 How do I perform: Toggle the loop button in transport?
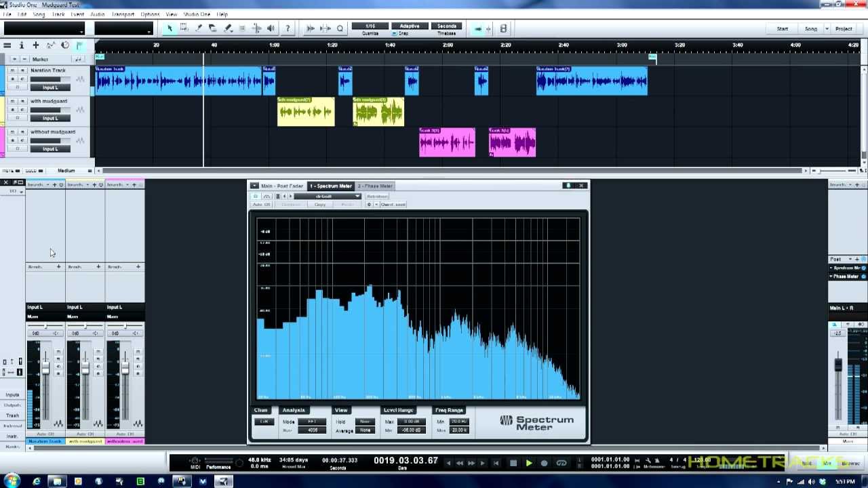561,464
